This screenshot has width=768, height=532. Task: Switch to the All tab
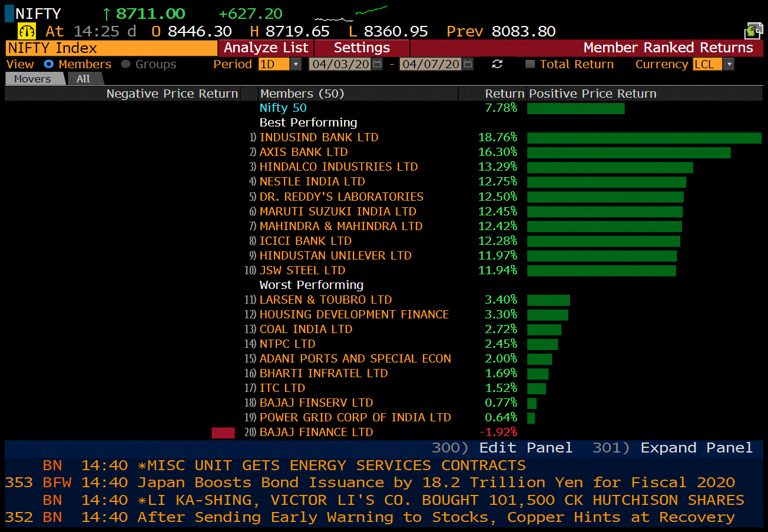pyautogui.click(x=84, y=79)
